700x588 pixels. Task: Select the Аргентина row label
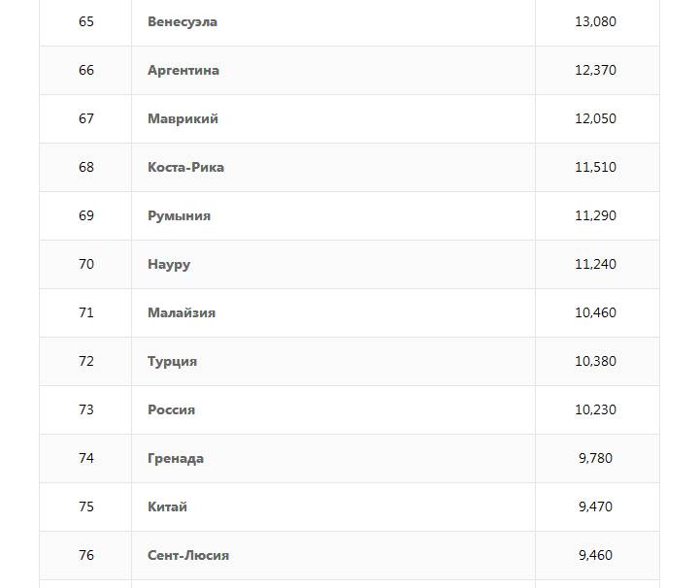point(183,70)
